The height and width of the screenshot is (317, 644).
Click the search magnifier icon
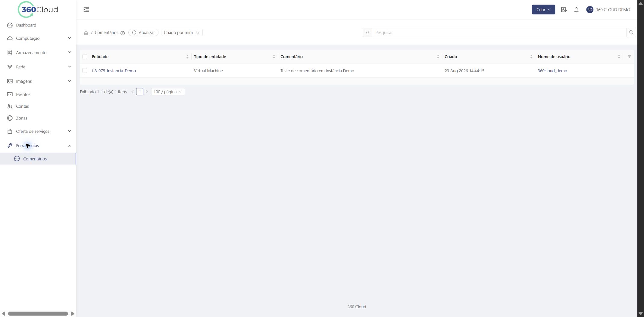(631, 33)
